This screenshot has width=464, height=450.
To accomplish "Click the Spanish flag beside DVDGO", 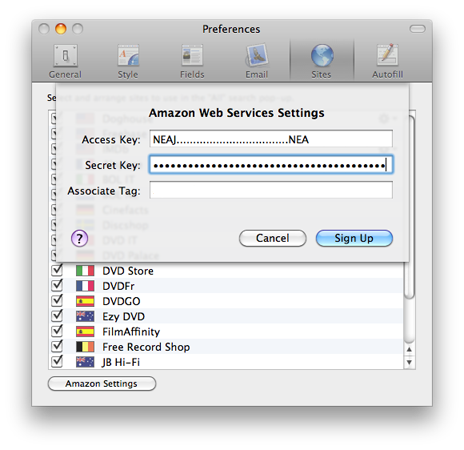I will 85,301.
